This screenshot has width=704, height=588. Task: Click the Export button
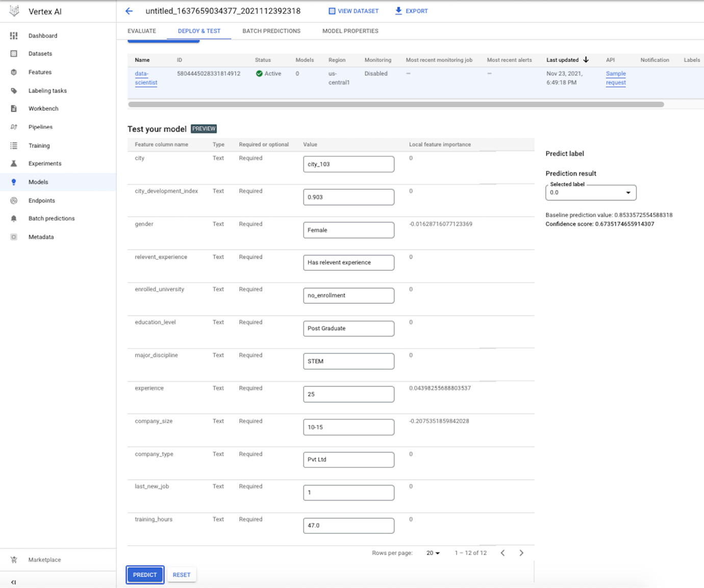pos(412,11)
